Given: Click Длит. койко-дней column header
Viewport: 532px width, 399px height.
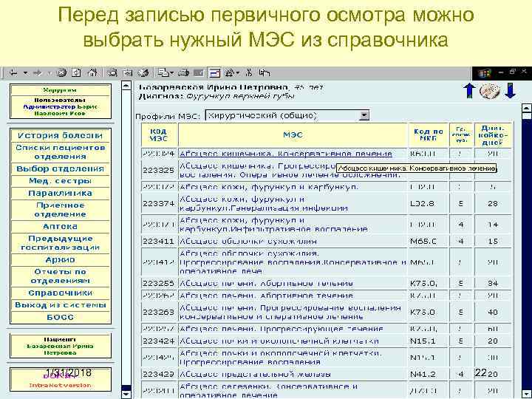Looking at the screenshot, I should pos(493,135).
